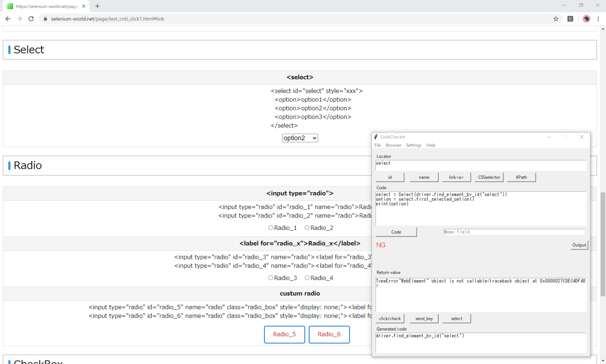Viewport: 606px width, 364px height.
Task: Click the XPath locator button
Action: [521, 177]
